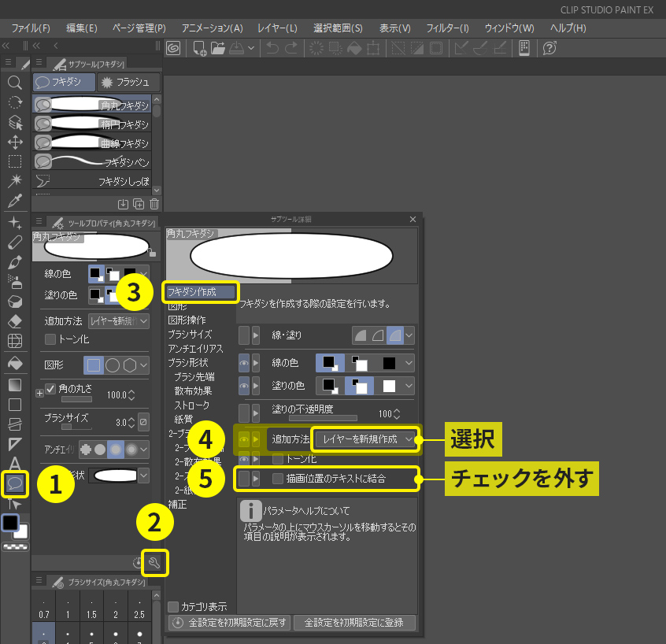666x644 pixels.
Task: Select the magnifier zoom tool
Action: [14, 83]
